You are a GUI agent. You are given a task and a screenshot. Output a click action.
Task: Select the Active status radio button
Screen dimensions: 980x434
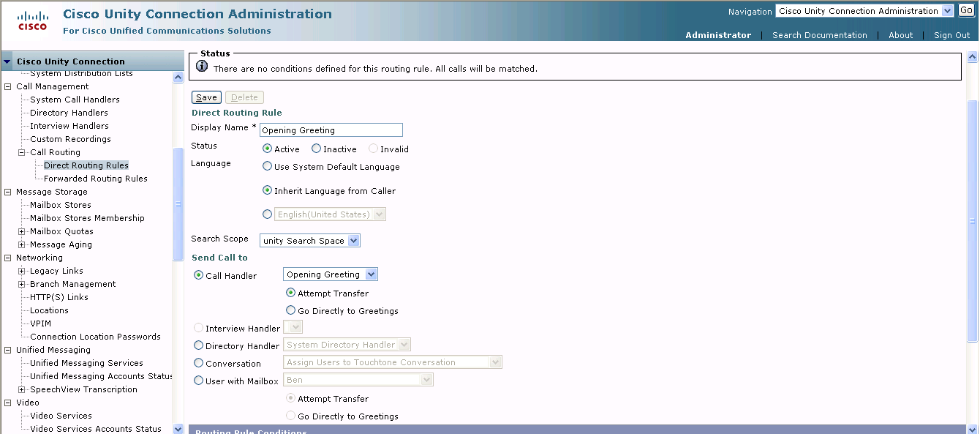[267, 149]
